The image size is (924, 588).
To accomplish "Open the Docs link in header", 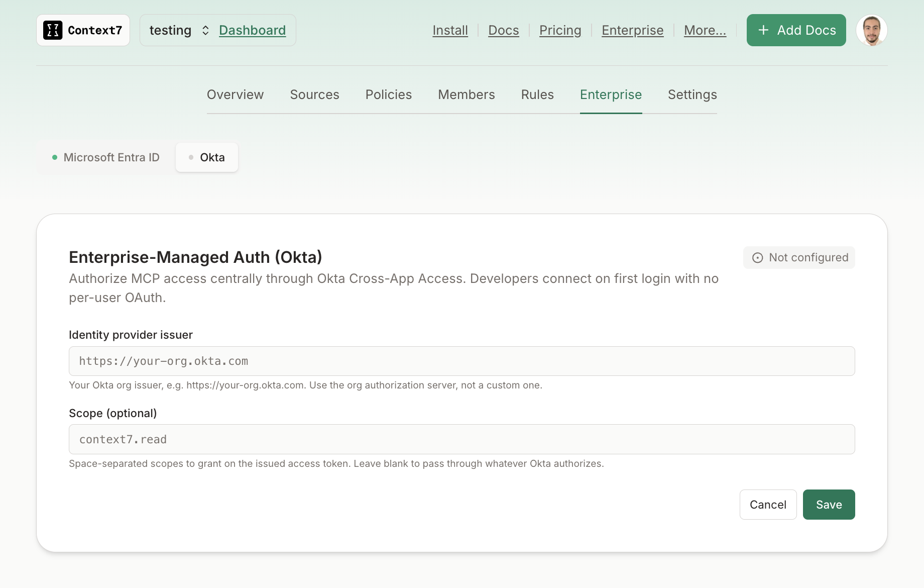I will coord(503,30).
